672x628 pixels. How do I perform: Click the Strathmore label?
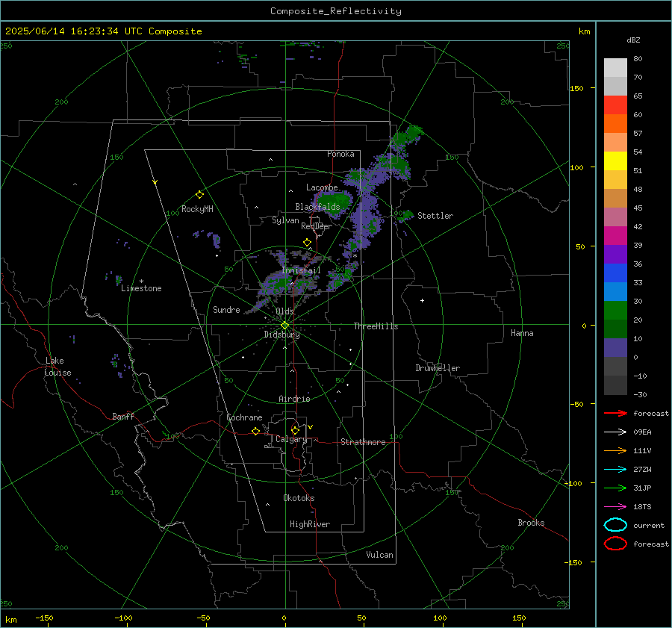click(363, 442)
